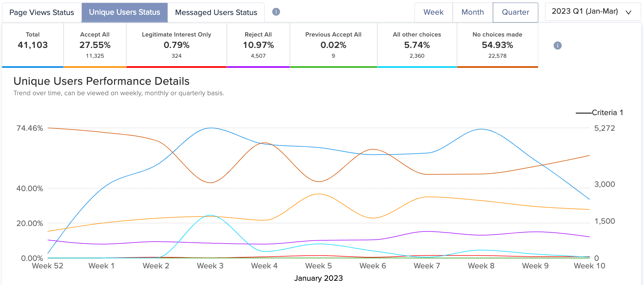This screenshot has width=644, height=285.
Task: Open the Messaged Users Status tab
Action: [216, 12]
